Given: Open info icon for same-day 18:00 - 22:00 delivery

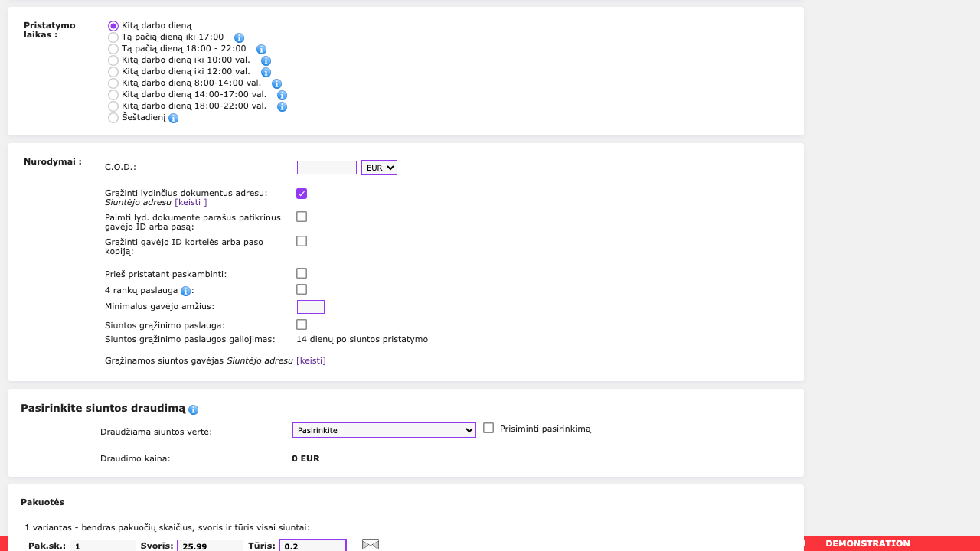Looking at the screenshot, I should click(x=261, y=49).
